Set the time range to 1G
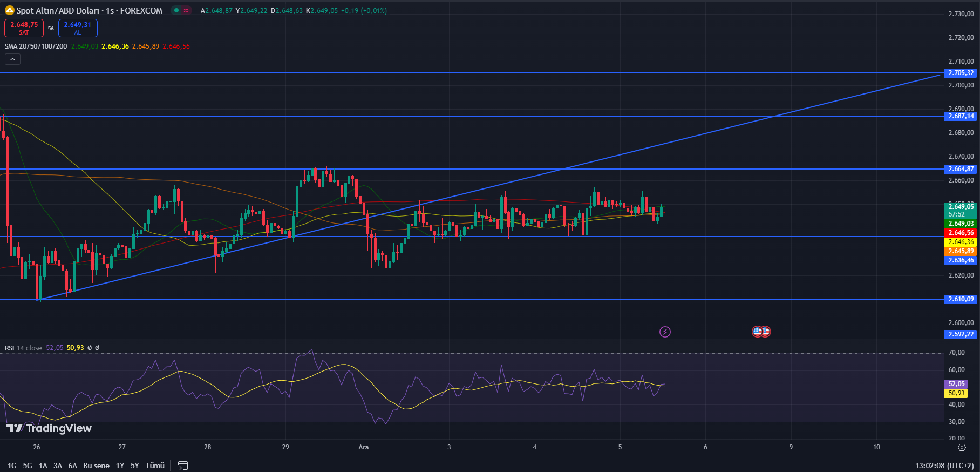The width and height of the screenshot is (980, 472). 12,466
